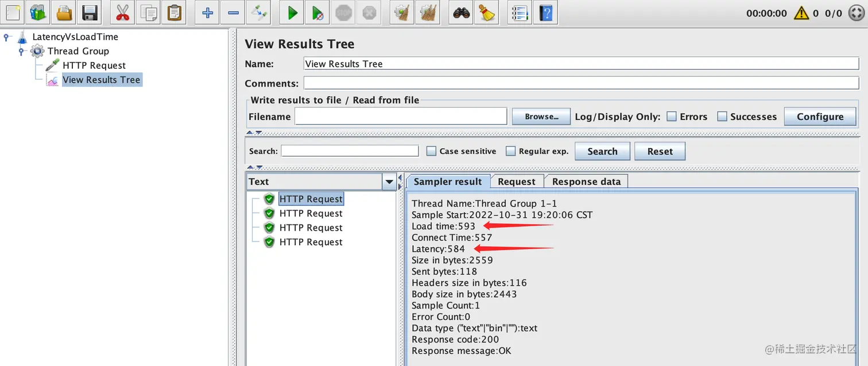Click the 'Latency:584' text

coord(438,249)
